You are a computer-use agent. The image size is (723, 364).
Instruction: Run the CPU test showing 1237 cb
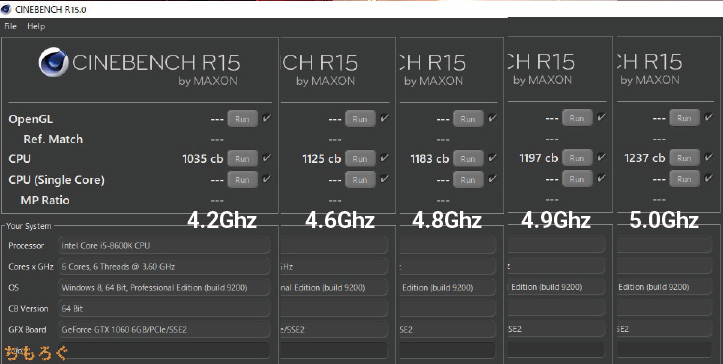coord(684,158)
